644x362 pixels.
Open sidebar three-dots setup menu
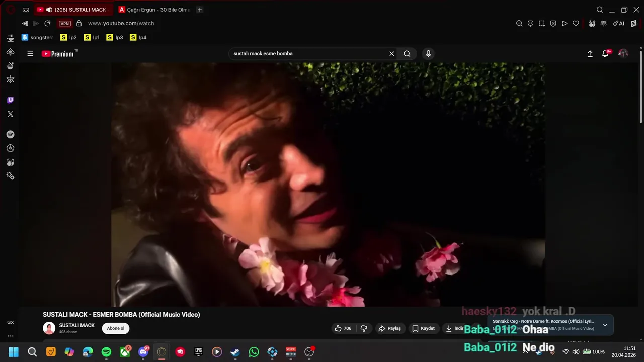pos(10,336)
